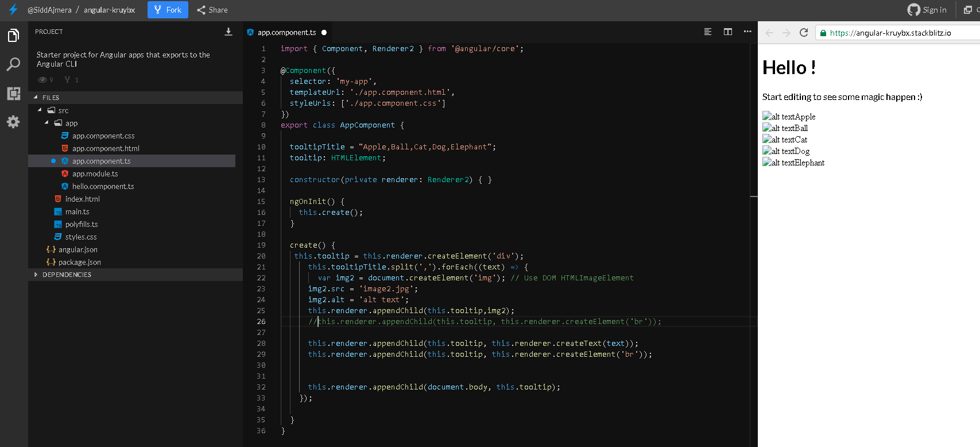Open app.component.html in file tree

106,148
